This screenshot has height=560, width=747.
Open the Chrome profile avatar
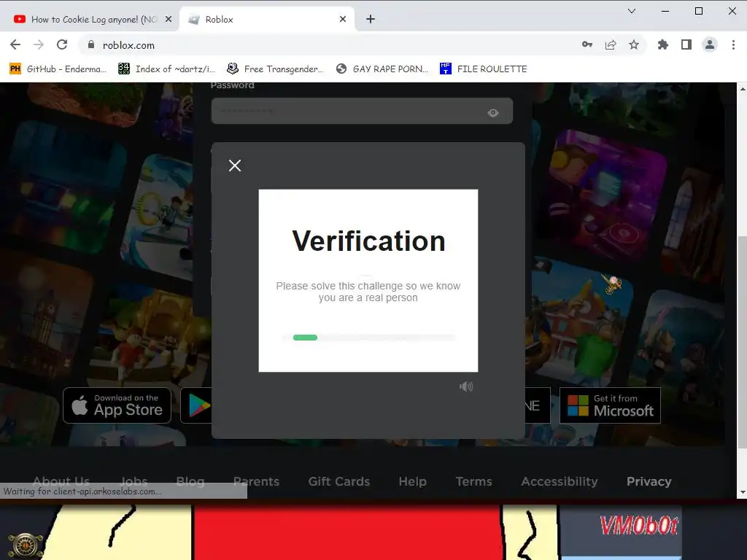[709, 44]
